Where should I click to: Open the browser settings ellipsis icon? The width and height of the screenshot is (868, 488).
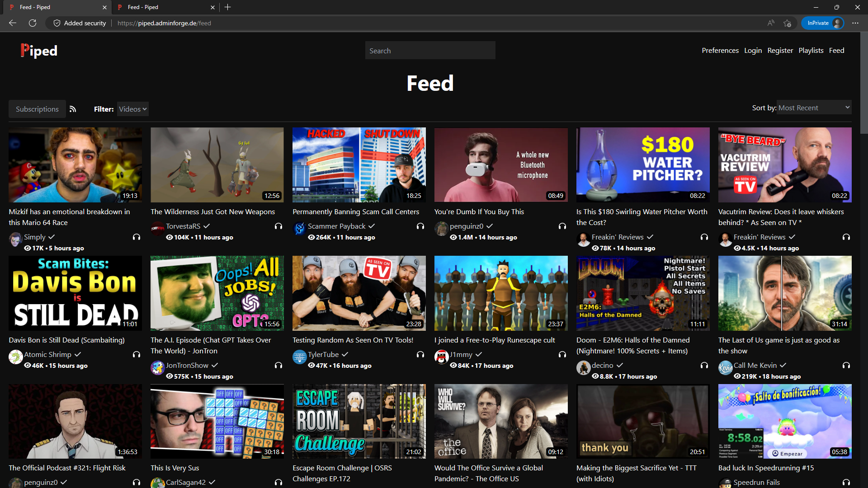856,23
